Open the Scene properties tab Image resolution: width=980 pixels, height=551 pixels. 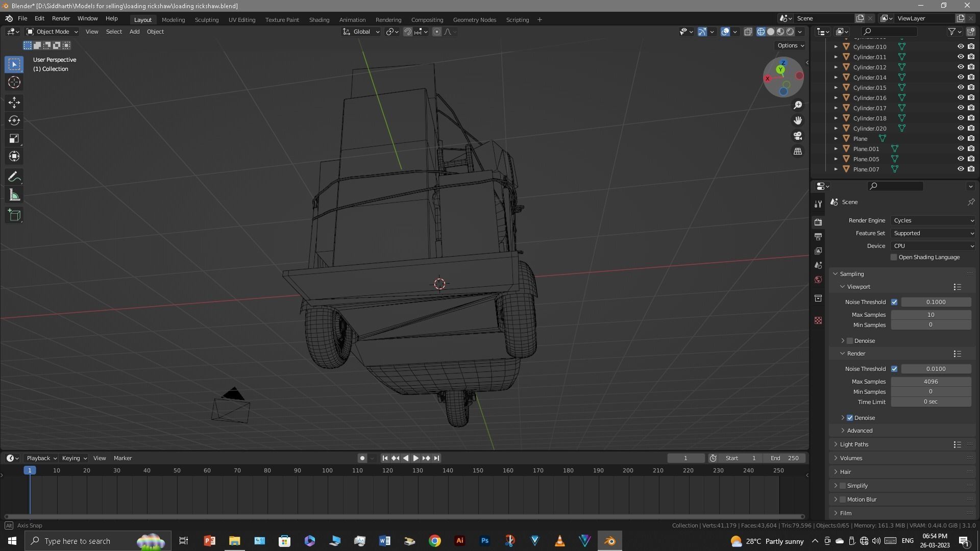818,265
